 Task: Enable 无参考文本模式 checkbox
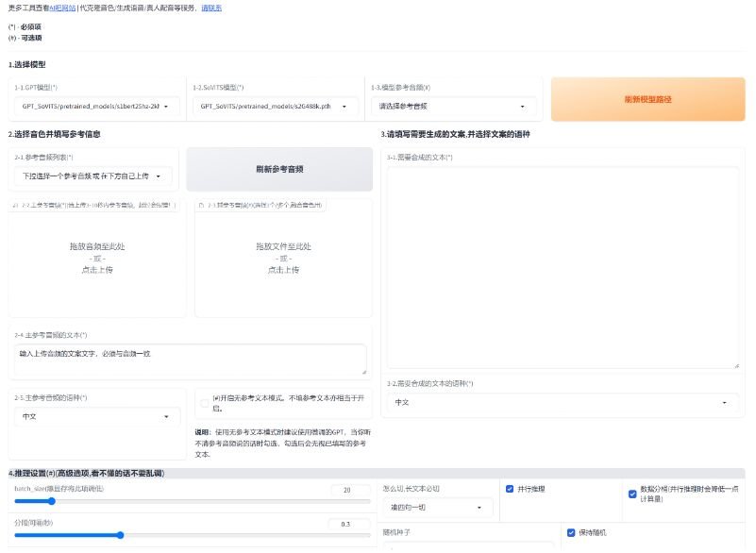(x=205, y=401)
